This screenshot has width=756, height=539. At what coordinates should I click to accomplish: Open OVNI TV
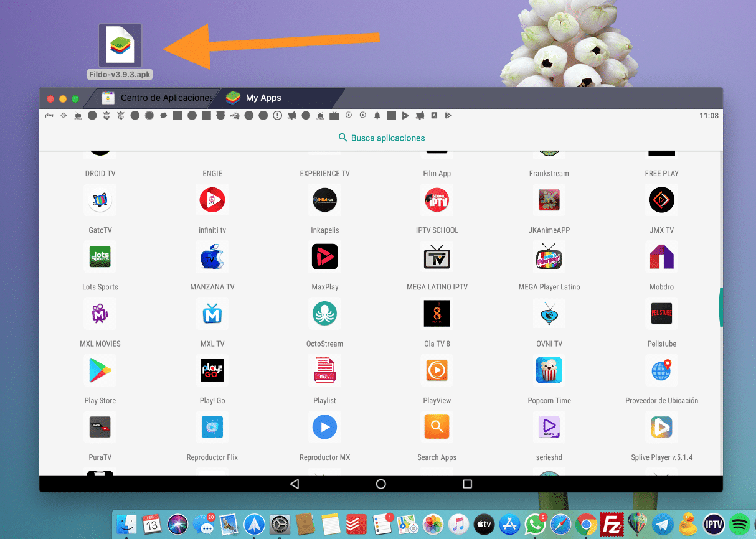point(549,313)
